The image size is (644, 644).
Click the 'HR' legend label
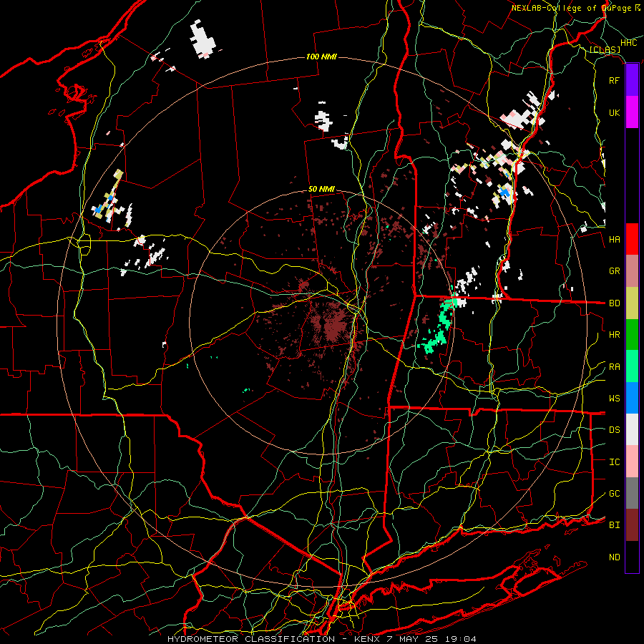pos(614,335)
